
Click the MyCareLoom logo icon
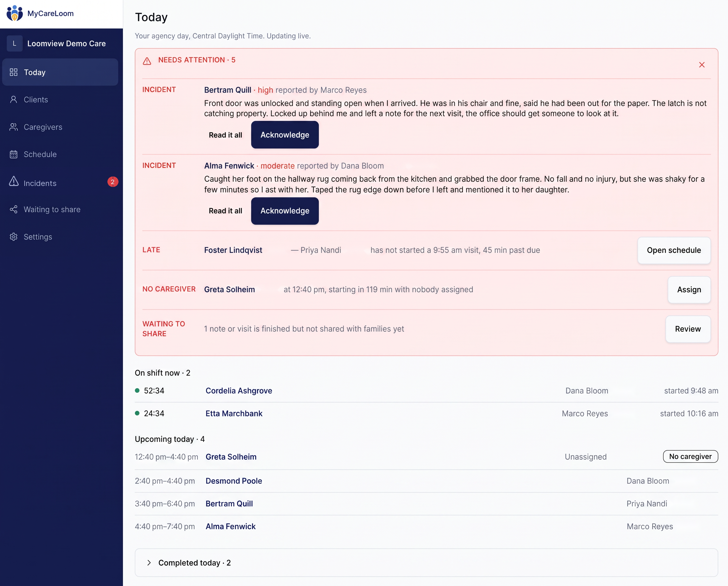tap(15, 14)
